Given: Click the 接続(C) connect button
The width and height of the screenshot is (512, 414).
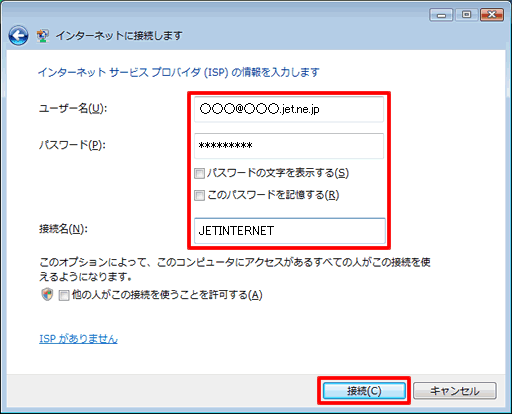Looking at the screenshot, I should point(364,391).
